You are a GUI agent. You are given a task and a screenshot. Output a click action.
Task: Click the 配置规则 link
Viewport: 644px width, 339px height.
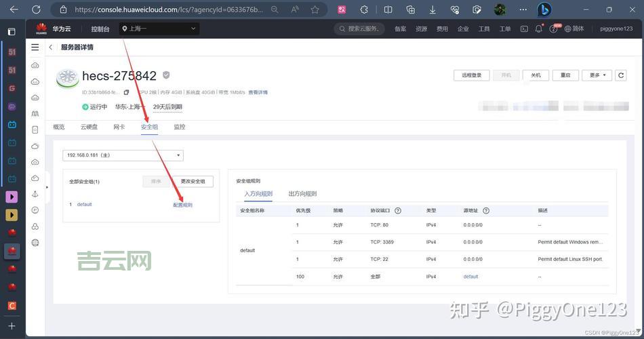click(x=183, y=205)
